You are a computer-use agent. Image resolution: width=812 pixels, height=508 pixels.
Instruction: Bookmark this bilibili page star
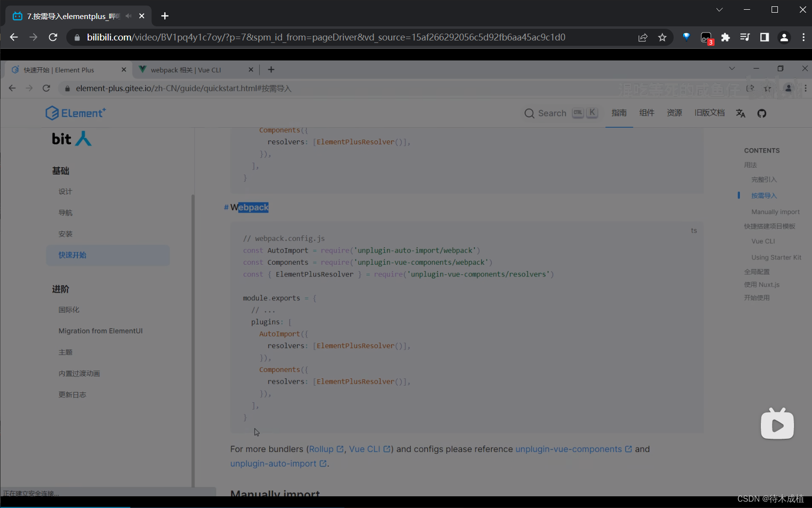point(662,37)
